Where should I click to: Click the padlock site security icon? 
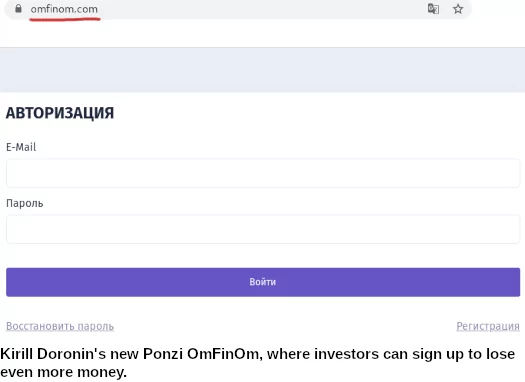[x=18, y=8]
